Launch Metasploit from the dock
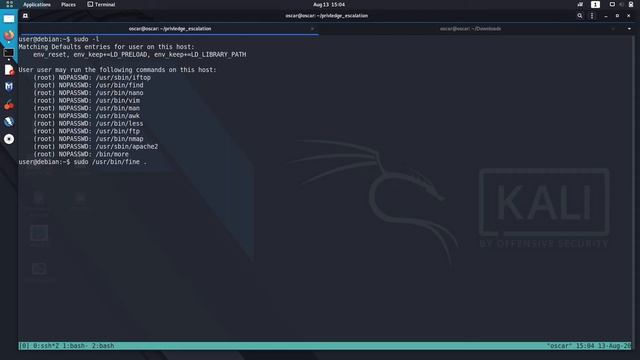 click(x=9, y=87)
